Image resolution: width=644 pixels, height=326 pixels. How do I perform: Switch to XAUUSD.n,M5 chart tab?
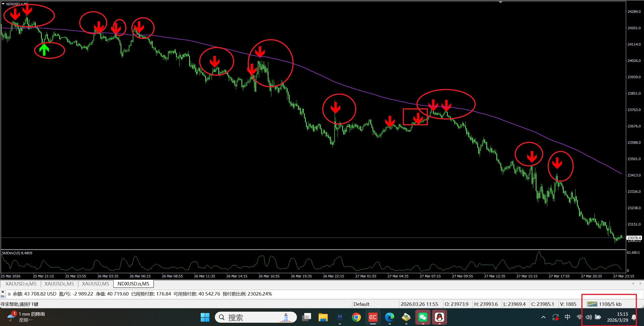(x=21, y=284)
